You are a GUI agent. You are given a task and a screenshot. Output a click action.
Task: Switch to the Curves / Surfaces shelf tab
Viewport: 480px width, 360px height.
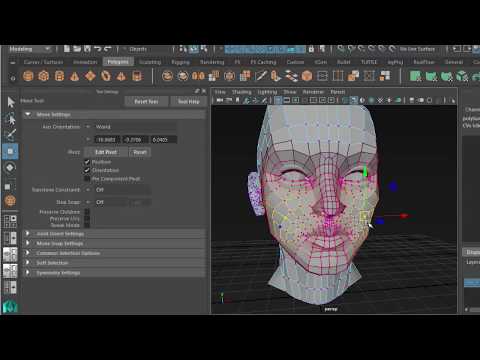coord(43,62)
